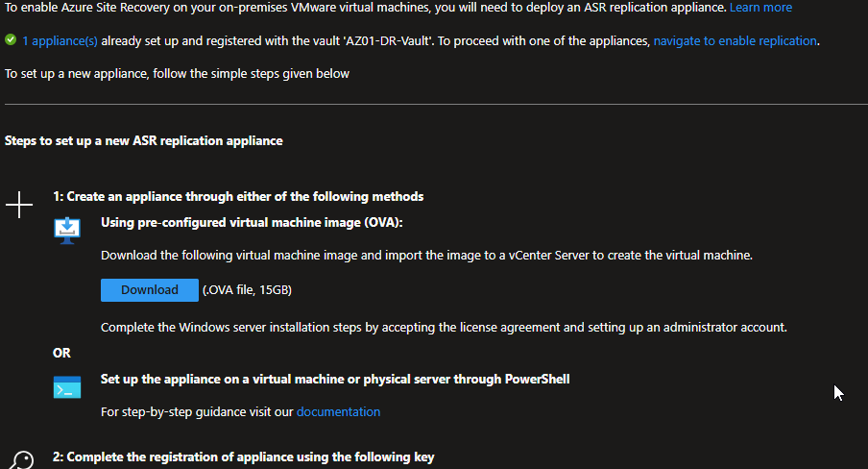The image size is (868, 469).
Task: Click the OVA download monitor icon
Action: [x=67, y=230]
